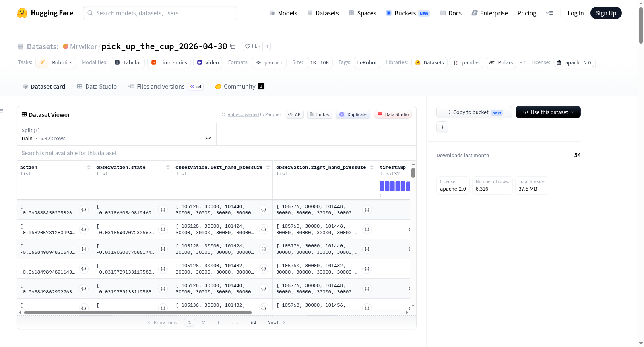Filter by Video modality tag
The height and width of the screenshot is (347, 644).
208,62
